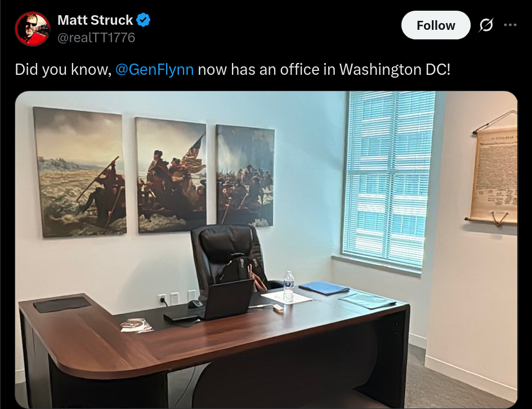Click the tweet text about Washington DC
The height and width of the screenshot is (409, 532).
pos(233,70)
